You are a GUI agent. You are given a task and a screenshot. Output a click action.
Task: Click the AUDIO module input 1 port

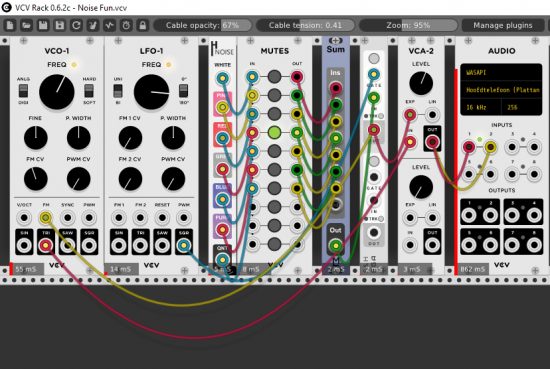469,147
